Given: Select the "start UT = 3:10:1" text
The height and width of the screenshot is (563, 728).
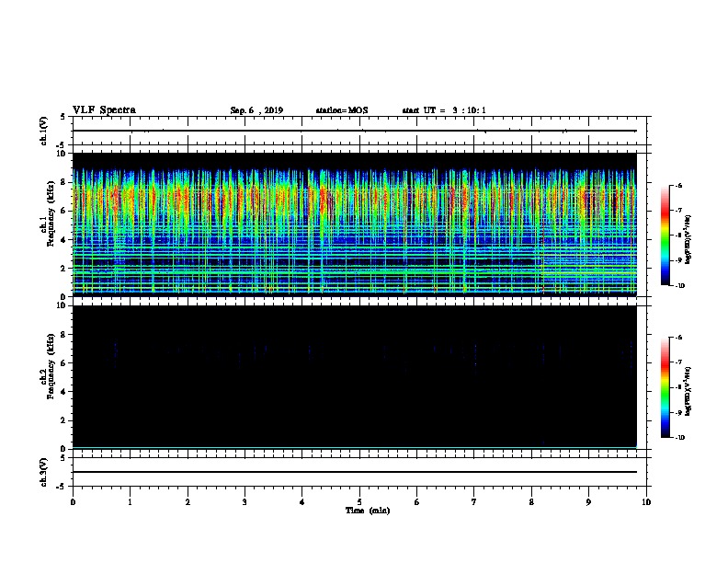Looking at the screenshot, I should click(444, 110).
